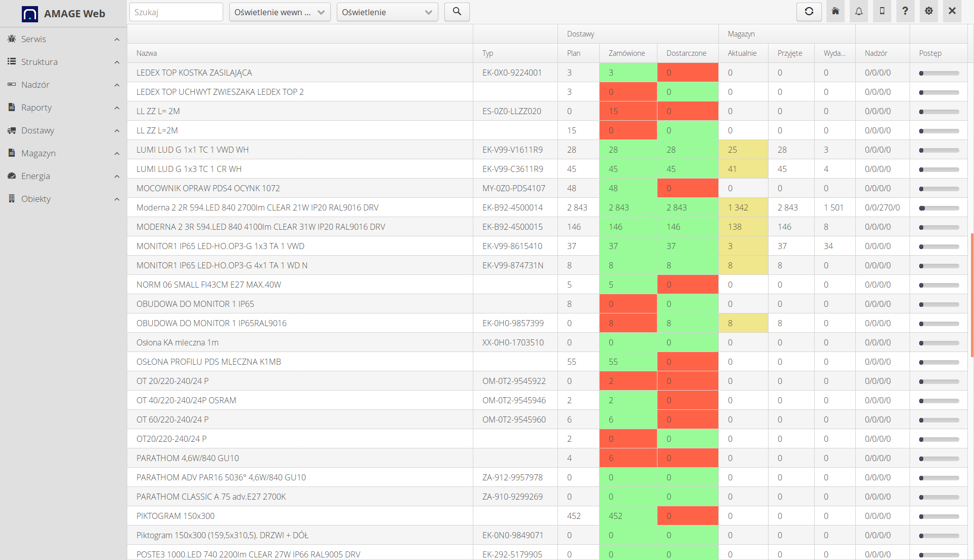Screen dimensions: 974x560
Task: Select the Energia sidebar item
Action: pyautogui.click(x=36, y=176)
